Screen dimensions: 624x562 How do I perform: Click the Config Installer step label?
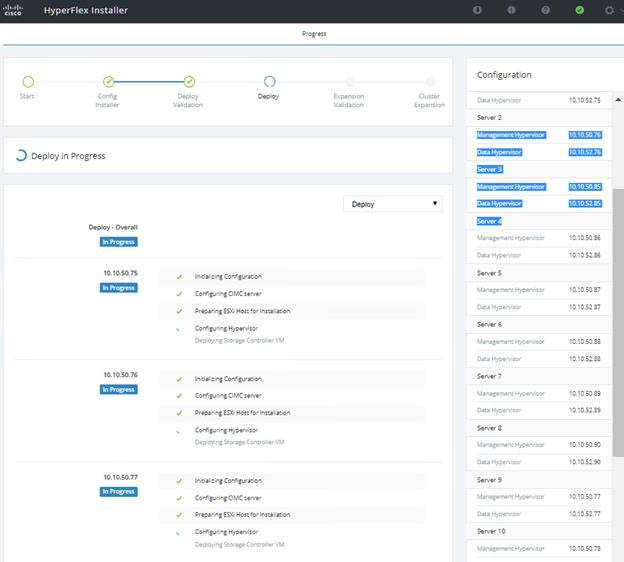107,100
